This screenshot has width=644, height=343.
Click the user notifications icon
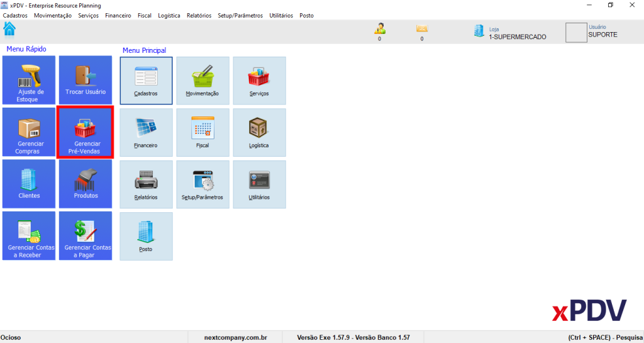click(x=379, y=28)
